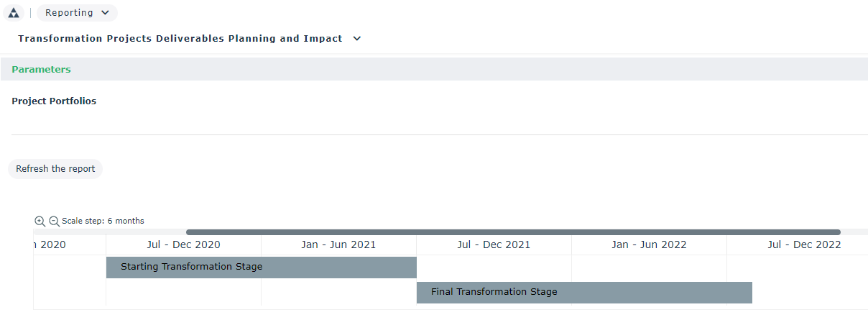Click the Project Portfolios label
The width and height of the screenshot is (868, 320).
point(54,101)
